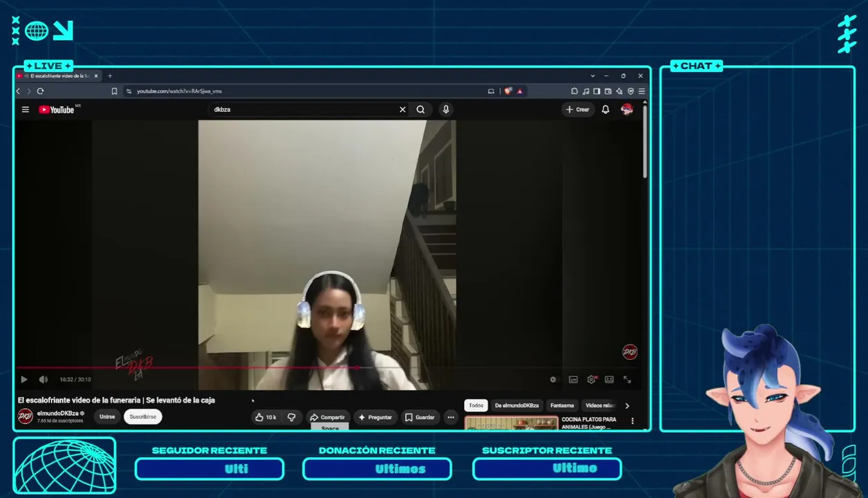868x498 pixels.
Task: Click the Unirse membership button
Action: pos(107,416)
